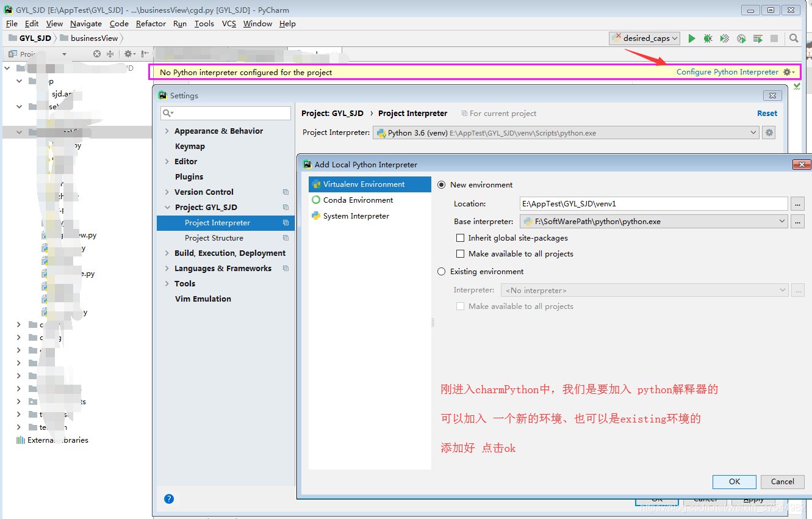This screenshot has height=519, width=812.
Task: Expand the Tools settings section
Action: 167,284
